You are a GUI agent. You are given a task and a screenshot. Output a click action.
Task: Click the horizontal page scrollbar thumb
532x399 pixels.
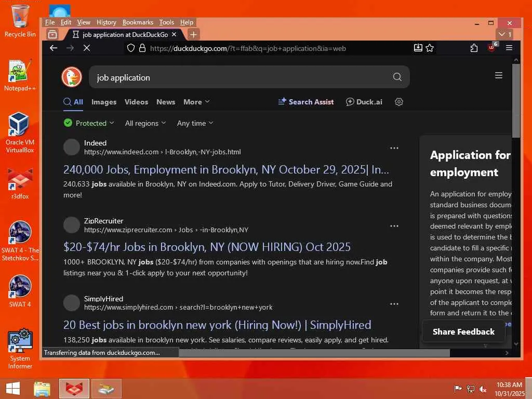click(x=314, y=353)
